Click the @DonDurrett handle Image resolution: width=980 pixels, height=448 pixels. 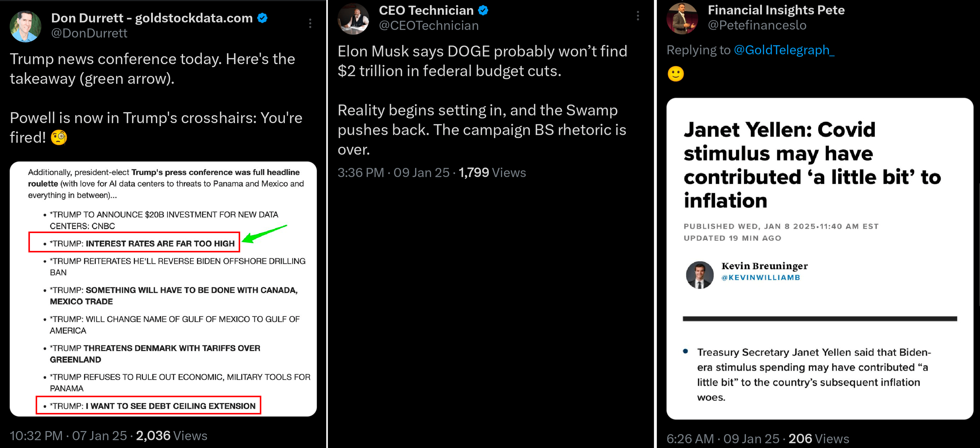(x=89, y=34)
